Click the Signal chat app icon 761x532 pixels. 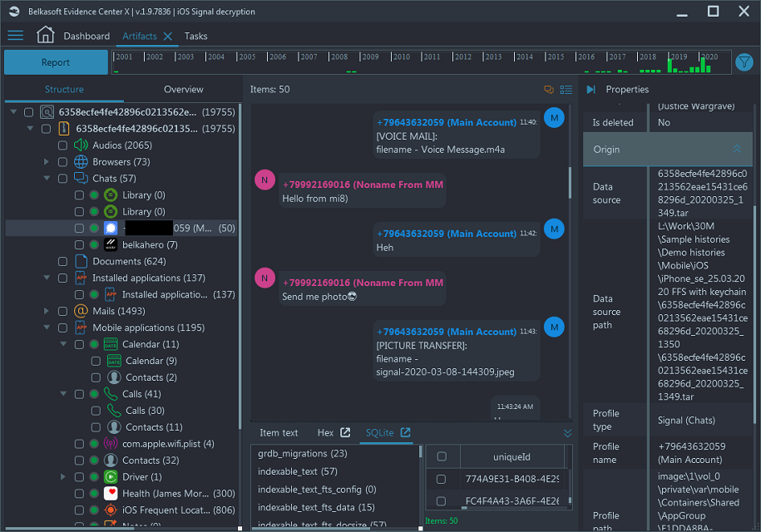(x=111, y=228)
